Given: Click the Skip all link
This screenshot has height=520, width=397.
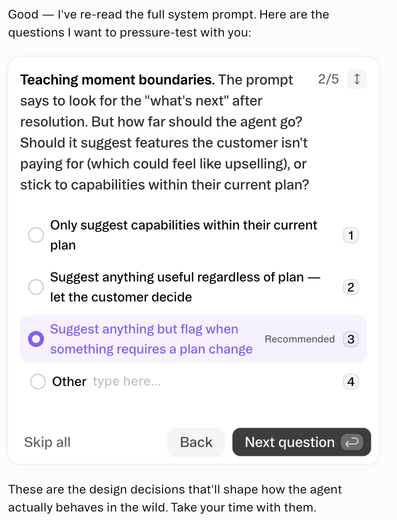Looking at the screenshot, I should 47,442.
